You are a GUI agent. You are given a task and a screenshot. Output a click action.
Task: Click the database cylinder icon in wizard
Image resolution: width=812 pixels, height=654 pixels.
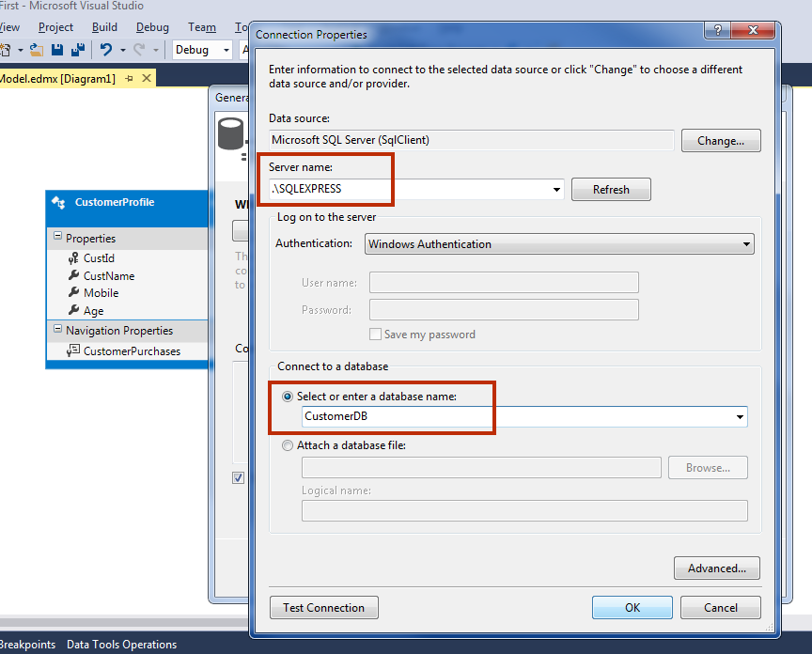tap(230, 134)
